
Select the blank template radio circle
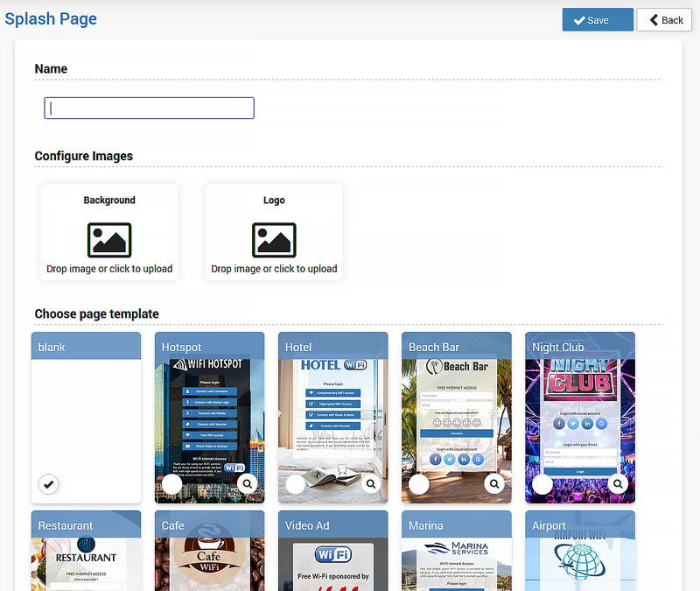[48, 484]
